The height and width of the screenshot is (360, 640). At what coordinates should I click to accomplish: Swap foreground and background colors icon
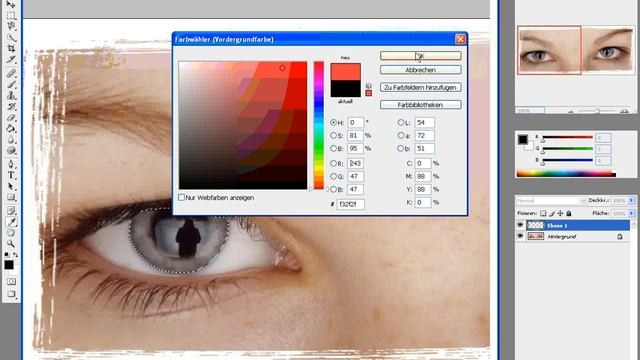15,255
